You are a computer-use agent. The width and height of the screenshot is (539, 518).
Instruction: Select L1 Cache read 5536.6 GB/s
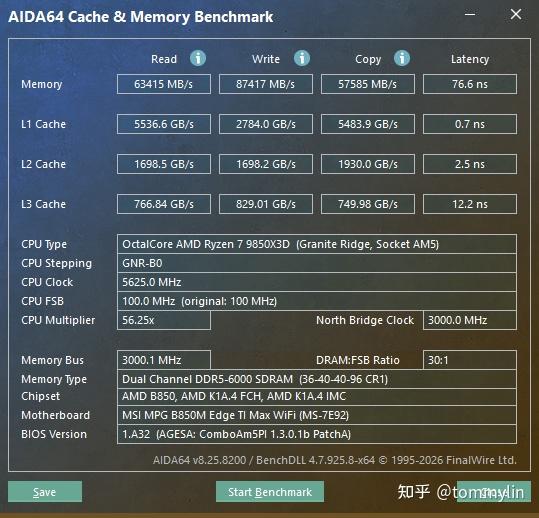pos(164,124)
